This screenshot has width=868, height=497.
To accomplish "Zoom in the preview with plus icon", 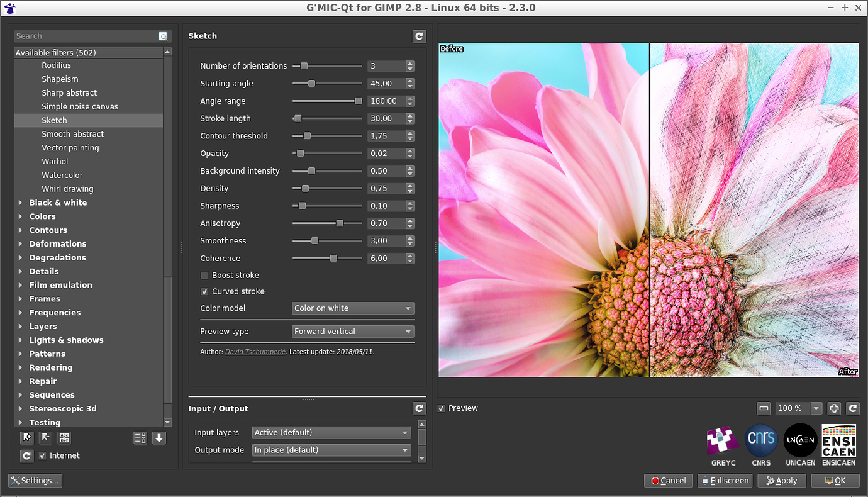I will (x=834, y=408).
